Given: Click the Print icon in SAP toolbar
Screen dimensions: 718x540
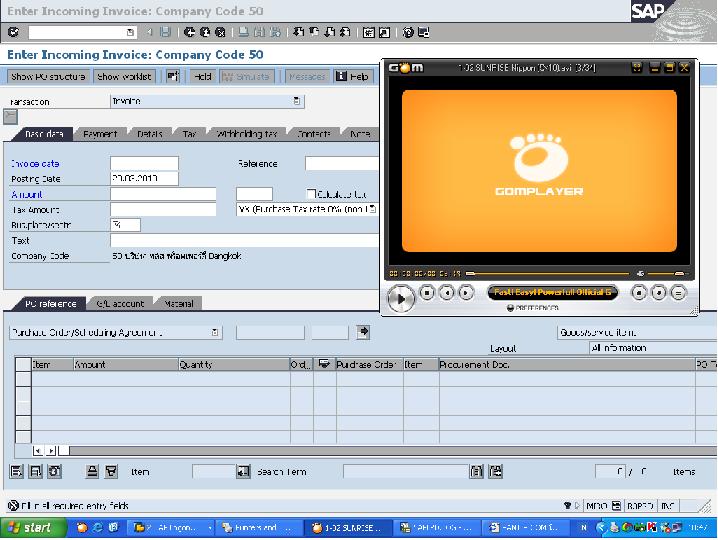Looking at the screenshot, I should coord(244,32).
